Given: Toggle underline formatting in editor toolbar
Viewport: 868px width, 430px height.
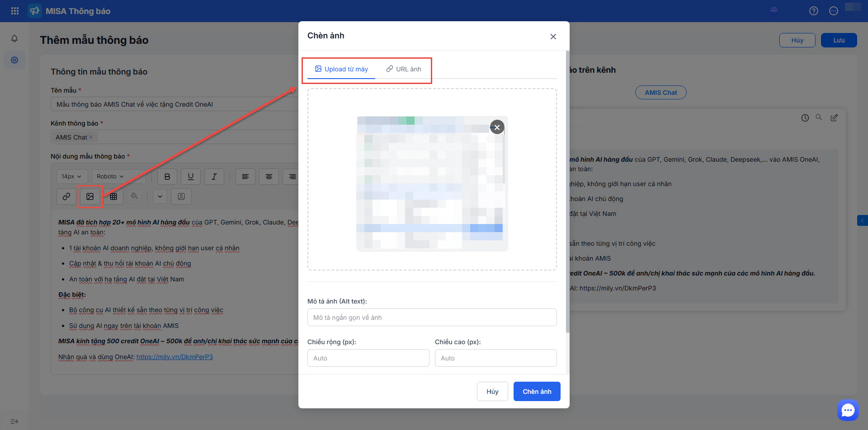Looking at the screenshot, I should coord(191,177).
